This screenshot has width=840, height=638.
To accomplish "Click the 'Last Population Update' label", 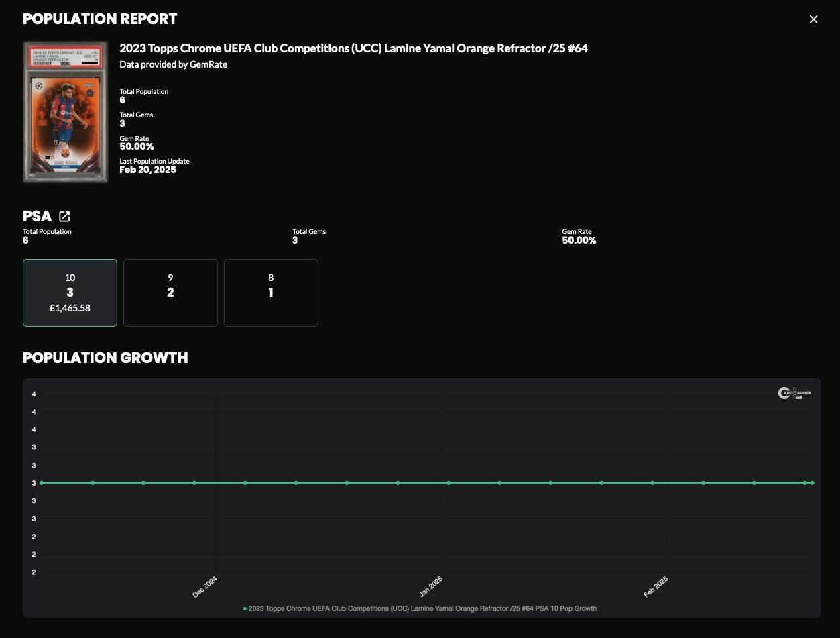I will pyautogui.click(x=154, y=161).
